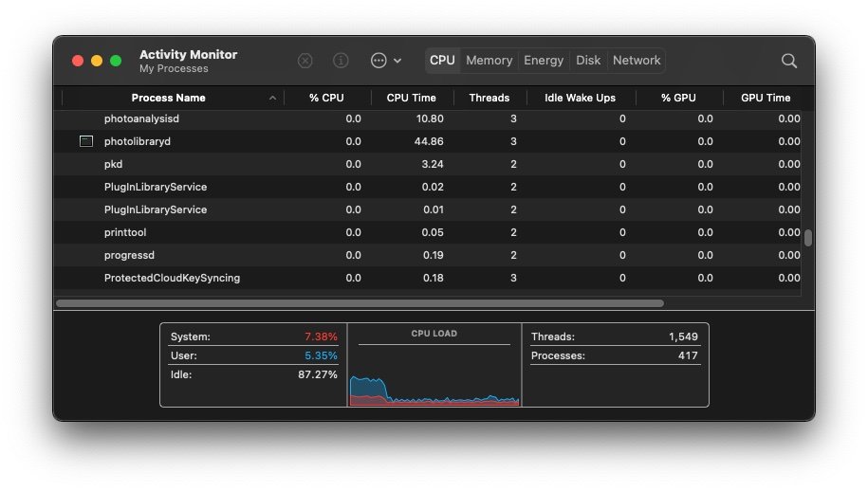
Task: Click CPU Time value 10.80
Action: click(x=430, y=118)
